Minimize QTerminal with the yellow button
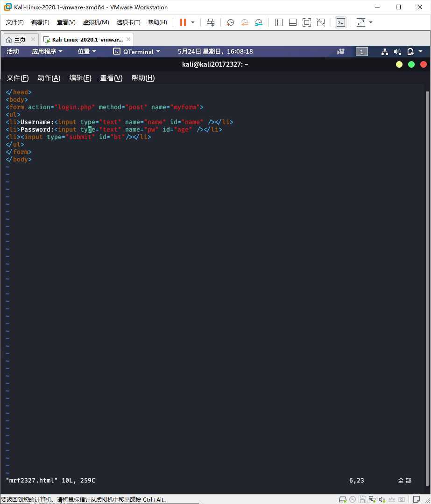This screenshot has height=504, width=431. click(399, 64)
